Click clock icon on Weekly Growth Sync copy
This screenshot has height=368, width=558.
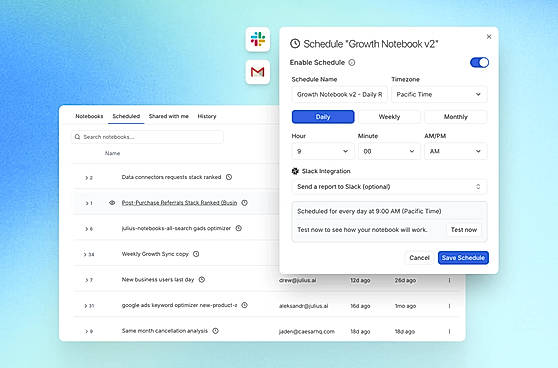pos(196,254)
